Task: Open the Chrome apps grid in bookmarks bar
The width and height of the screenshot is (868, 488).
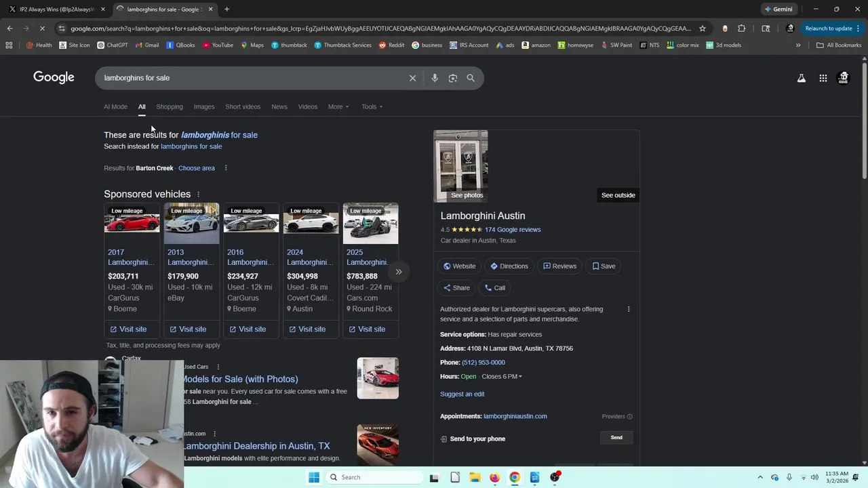Action: pos(9,45)
